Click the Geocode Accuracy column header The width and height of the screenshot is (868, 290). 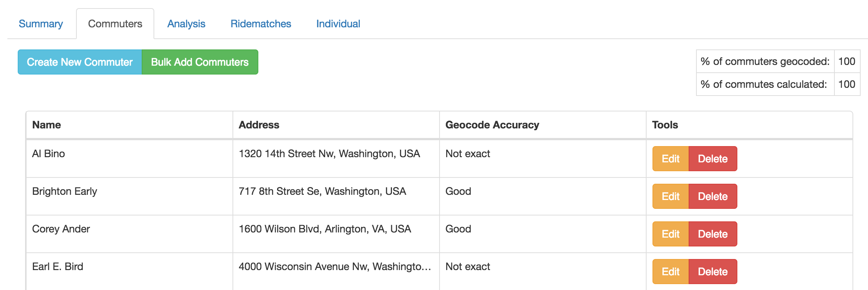[x=492, y=125]
